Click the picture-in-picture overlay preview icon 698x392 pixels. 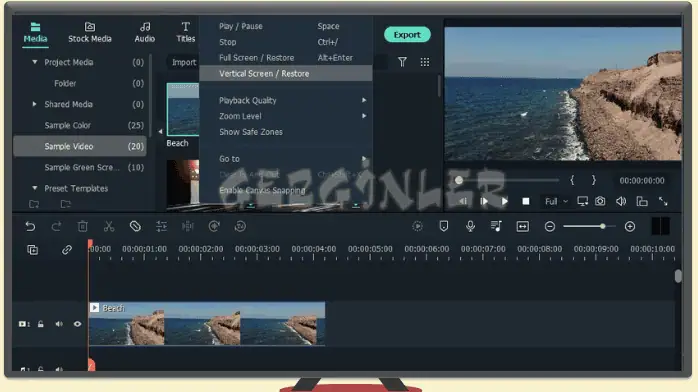pyautogui.click(x=642, y=201)
